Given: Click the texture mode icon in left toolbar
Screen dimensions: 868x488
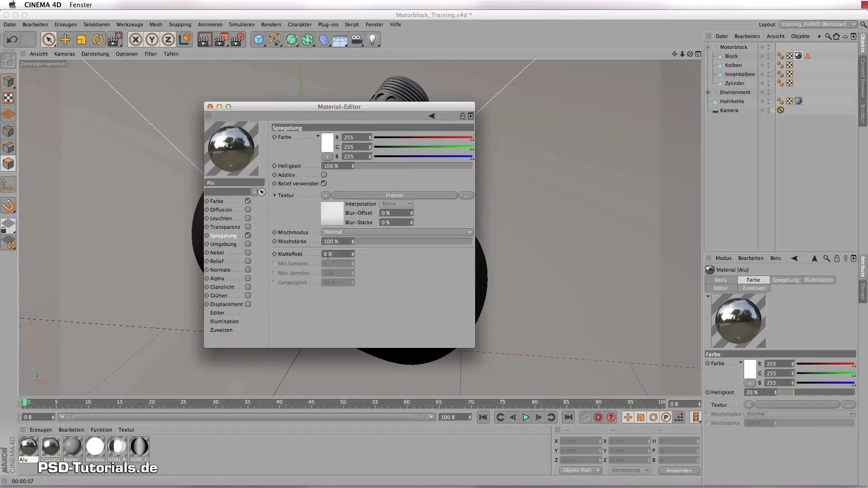Looking at the screenshot, I should point(8,98).
